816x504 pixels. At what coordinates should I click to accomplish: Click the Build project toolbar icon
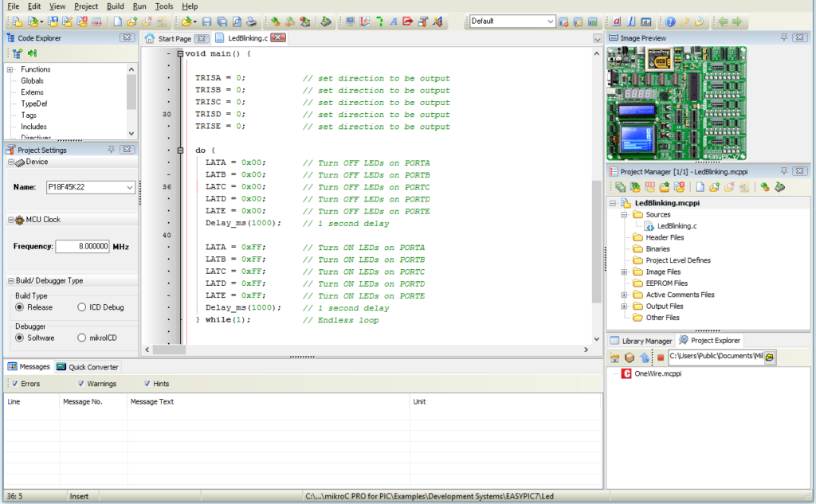[x=275, y=21]
